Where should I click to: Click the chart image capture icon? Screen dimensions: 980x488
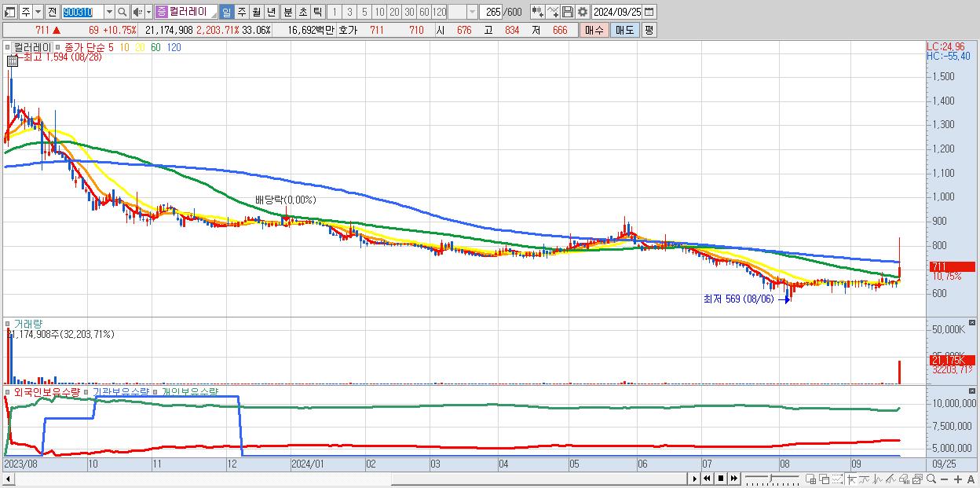[917, 479]
